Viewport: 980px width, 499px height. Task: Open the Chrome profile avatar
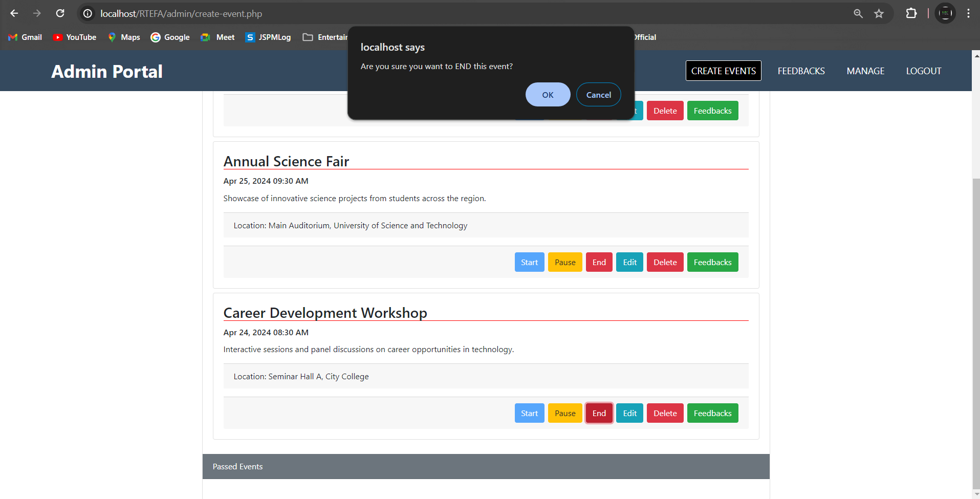(x=945, y=13)
